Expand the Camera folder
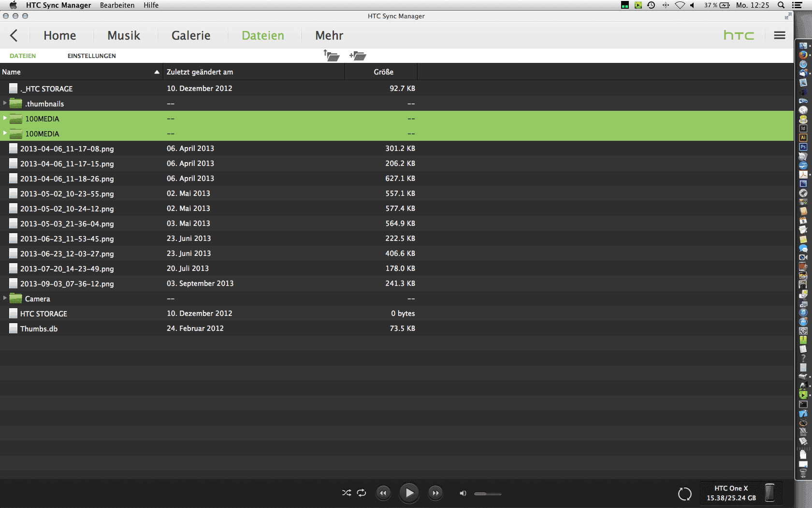The height and width of the screenshot is (508, 812). pos(5,298)
